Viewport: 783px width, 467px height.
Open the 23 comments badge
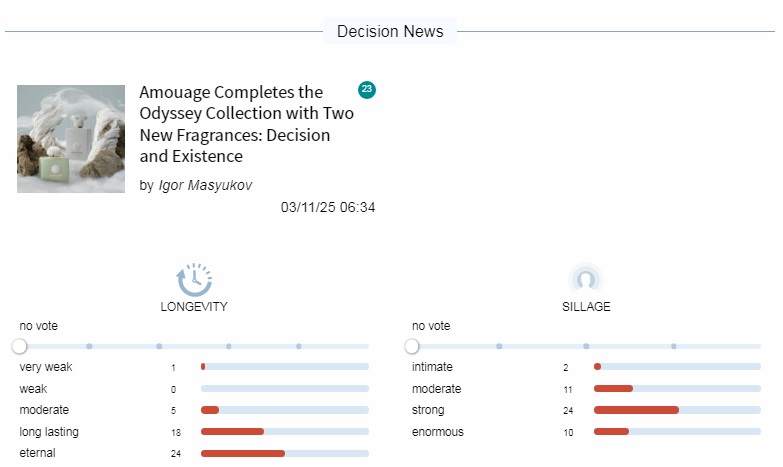tap(367, 89)
